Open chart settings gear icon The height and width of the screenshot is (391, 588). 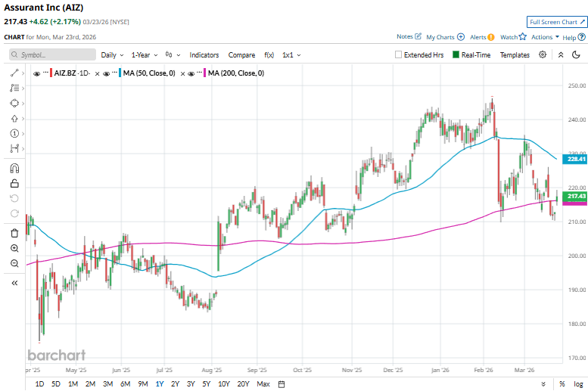(543, 54)
